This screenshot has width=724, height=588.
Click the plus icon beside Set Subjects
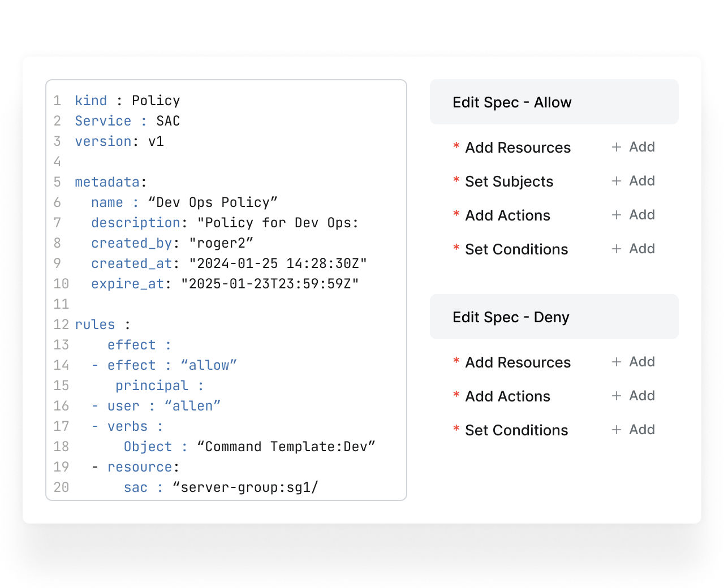pos(617,181)
